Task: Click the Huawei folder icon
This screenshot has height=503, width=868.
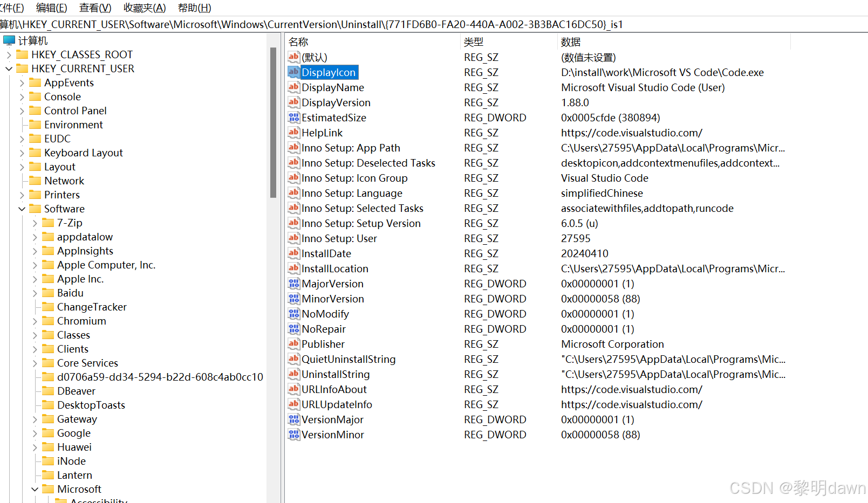Action: pos(48,447)
